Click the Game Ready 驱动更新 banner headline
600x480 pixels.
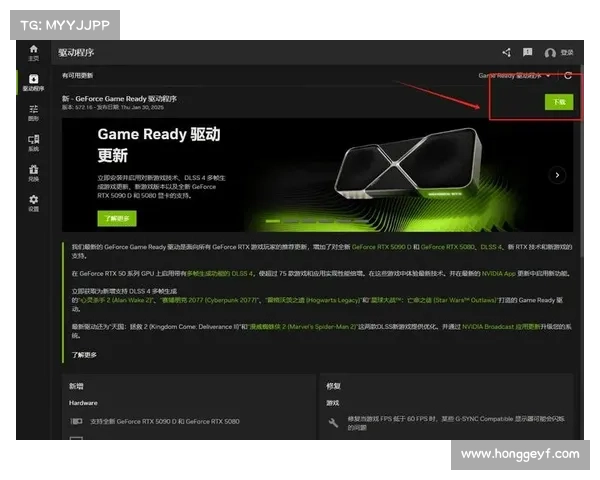point(159,145)
